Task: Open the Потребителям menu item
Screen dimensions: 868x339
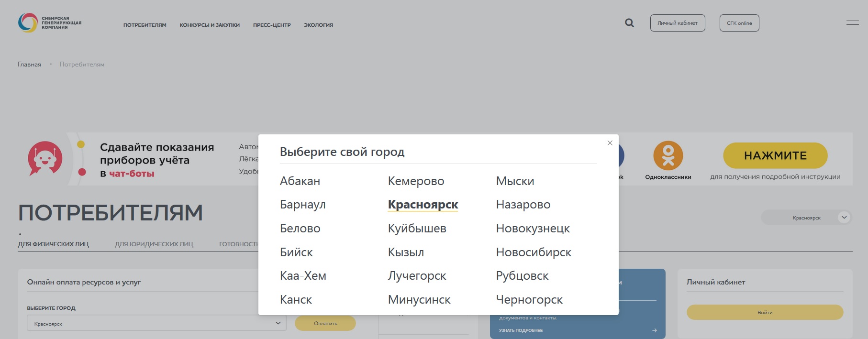Action: [x=145, y=25]
